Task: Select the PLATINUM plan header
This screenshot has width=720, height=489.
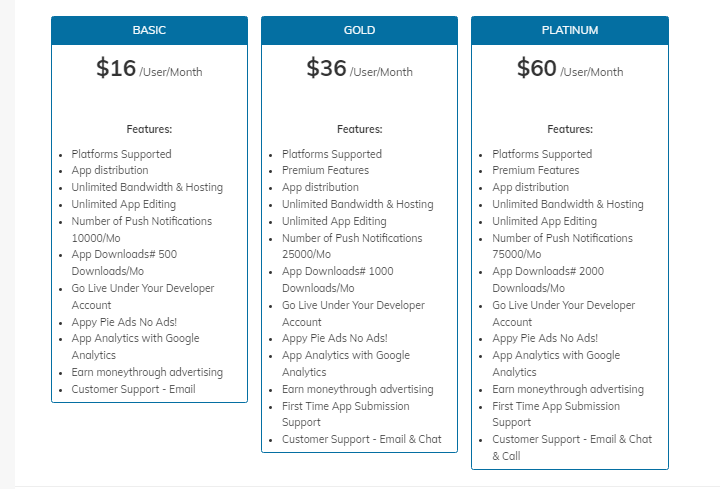Action: pos(570,30)
